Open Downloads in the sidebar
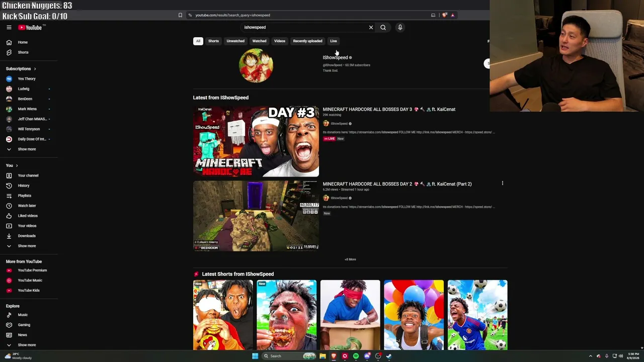 pyautogui.click(x=27, y=236)
